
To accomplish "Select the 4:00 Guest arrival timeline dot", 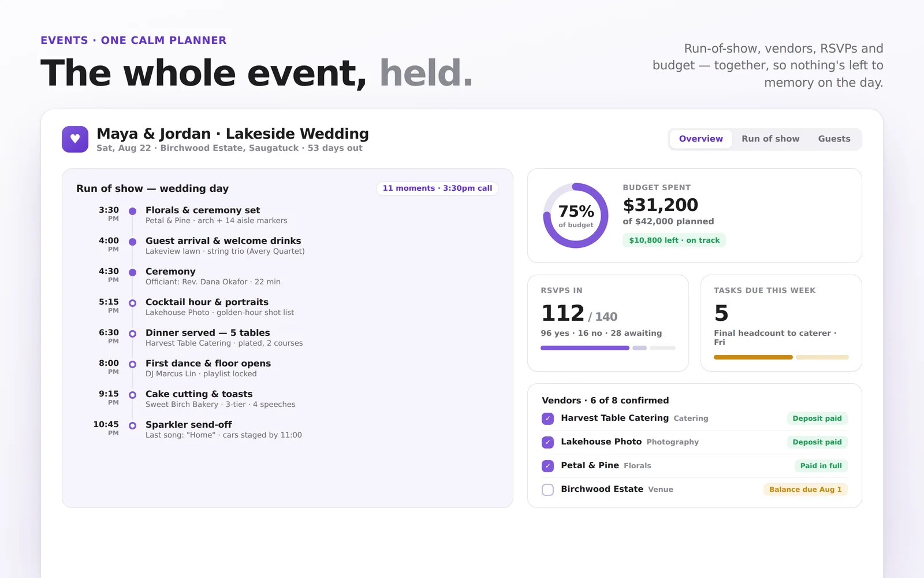I will (132, 242).
